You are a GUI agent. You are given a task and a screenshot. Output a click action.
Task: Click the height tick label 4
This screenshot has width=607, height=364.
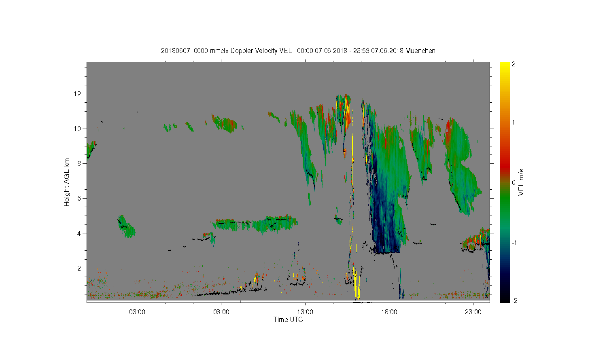pos(79,233)
